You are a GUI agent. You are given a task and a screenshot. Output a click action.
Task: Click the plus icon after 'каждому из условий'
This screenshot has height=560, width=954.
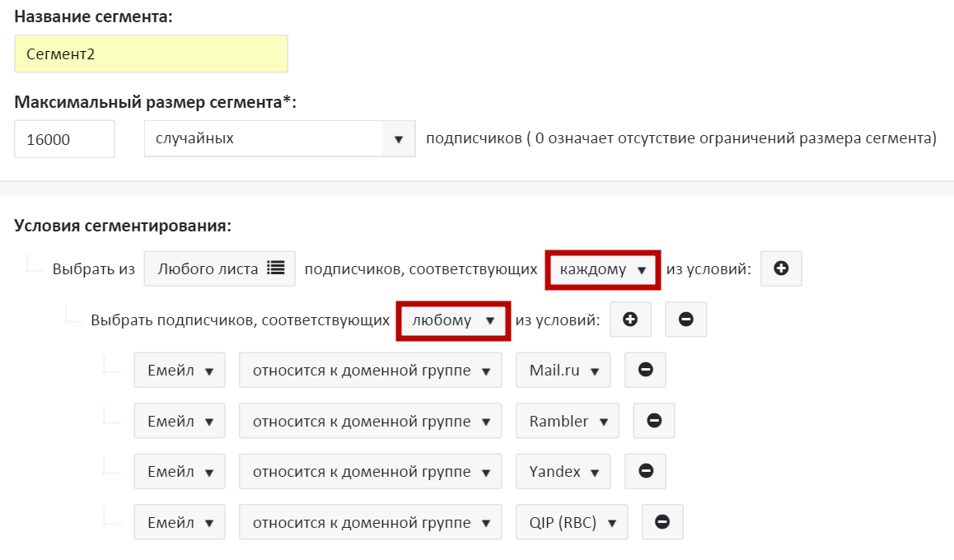(781, 269)
